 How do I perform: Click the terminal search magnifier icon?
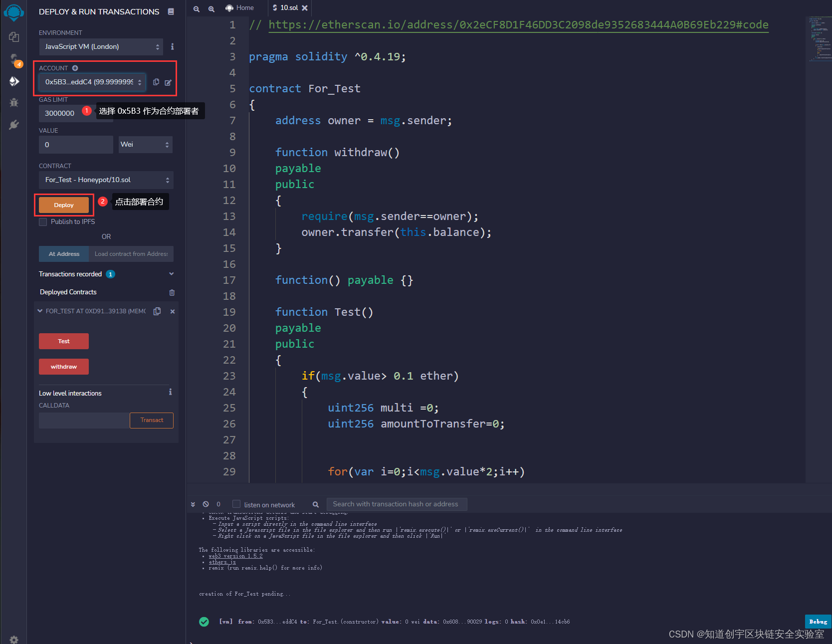click(x=316, y=504)
